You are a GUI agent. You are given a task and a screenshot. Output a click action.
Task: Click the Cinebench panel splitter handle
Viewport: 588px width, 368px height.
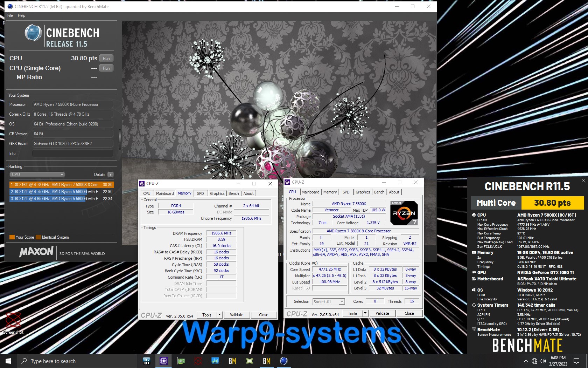click(120, 140)
